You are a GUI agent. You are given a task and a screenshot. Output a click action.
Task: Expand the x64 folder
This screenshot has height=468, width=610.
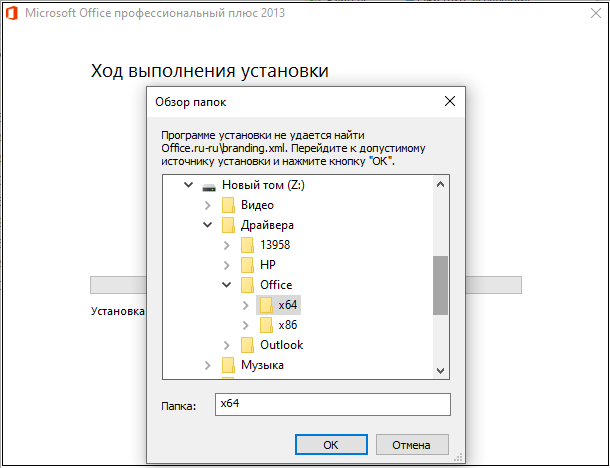(246, 305)
